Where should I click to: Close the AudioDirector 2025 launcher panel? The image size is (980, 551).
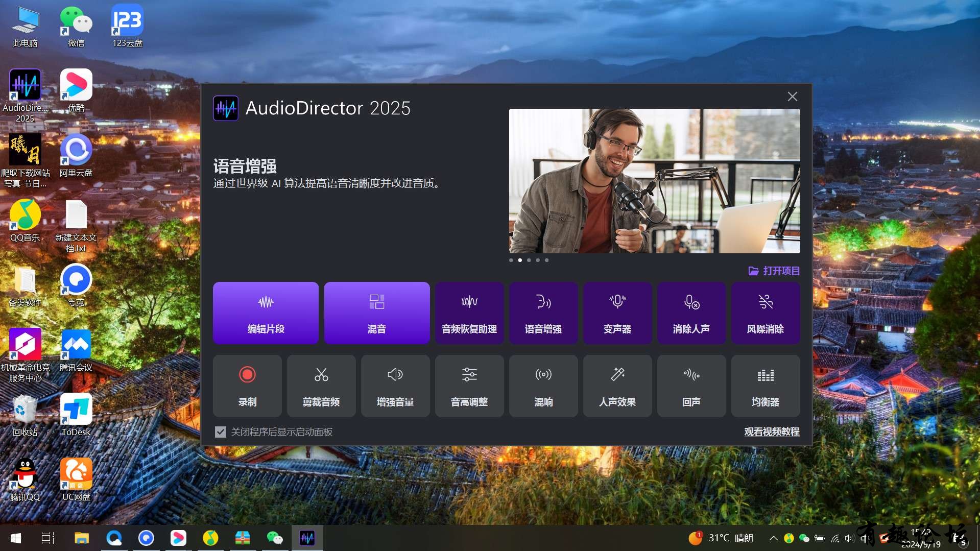tap(793, 97)
